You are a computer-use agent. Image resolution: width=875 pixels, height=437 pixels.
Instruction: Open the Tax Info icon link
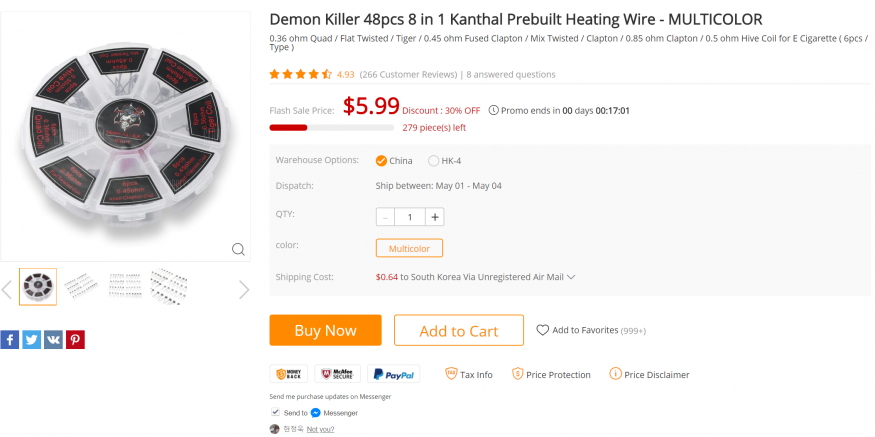point(451,374)
